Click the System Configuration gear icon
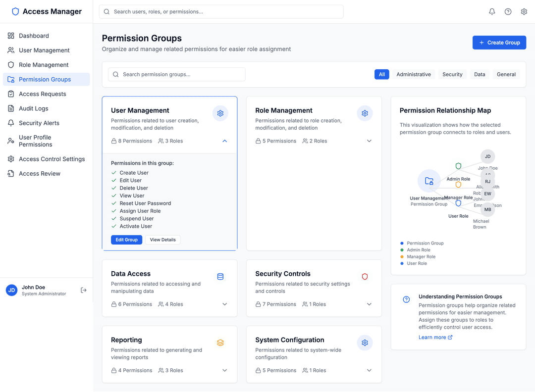535x392 pixels. pyautogui.click(x=365, y=343)
